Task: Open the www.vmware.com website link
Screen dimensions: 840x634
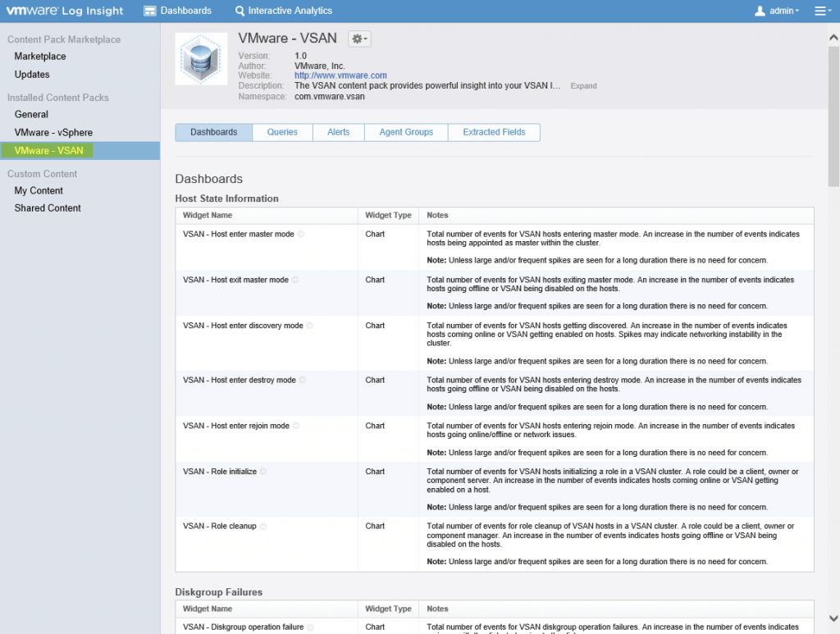Action: [x=340, y=75]
